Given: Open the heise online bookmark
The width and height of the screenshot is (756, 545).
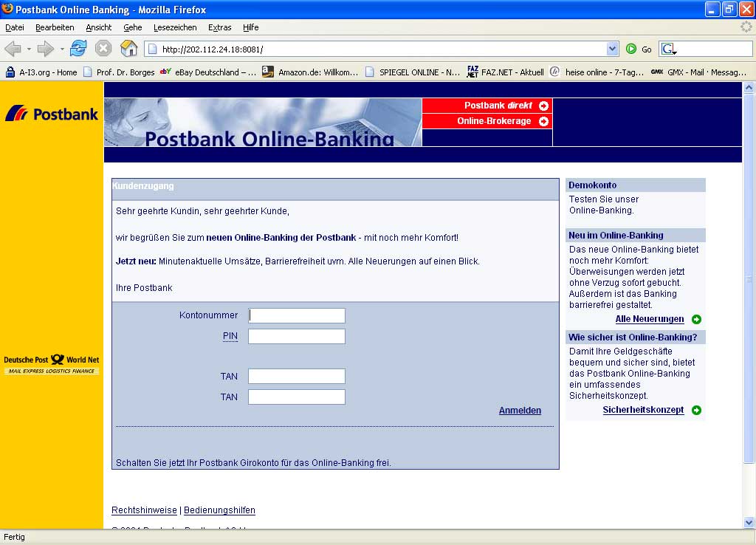Looking at the screenshot, I should click(x=597, y=72).
